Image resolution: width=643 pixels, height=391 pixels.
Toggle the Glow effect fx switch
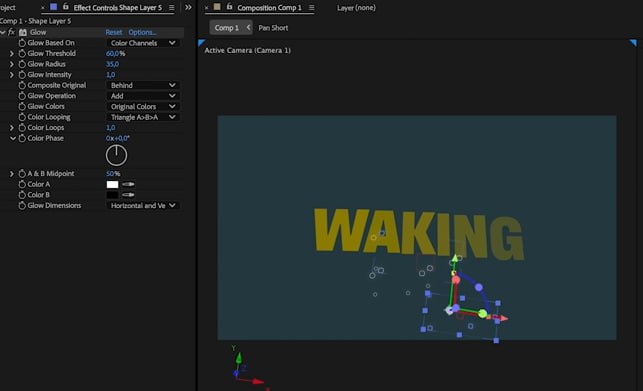tap(11, 32)
